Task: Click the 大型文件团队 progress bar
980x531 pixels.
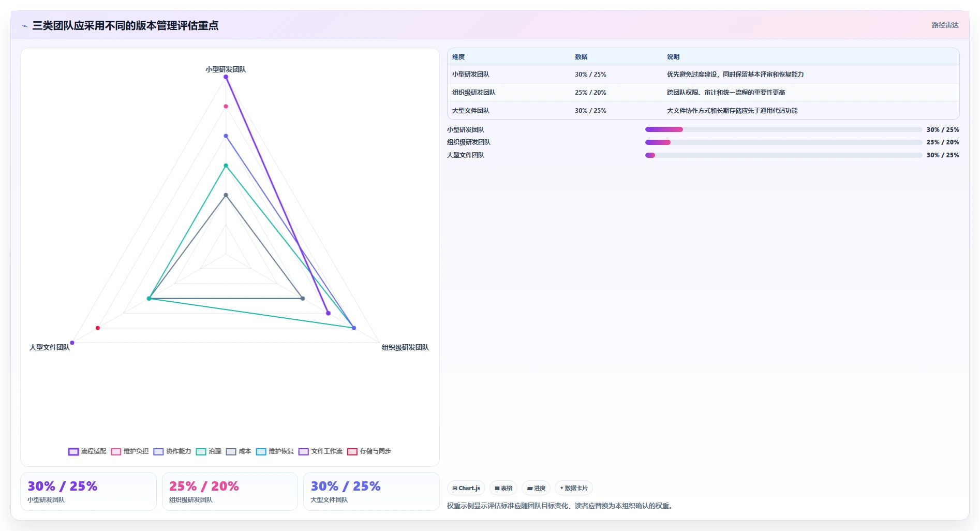Action: (x=783, y=155)
